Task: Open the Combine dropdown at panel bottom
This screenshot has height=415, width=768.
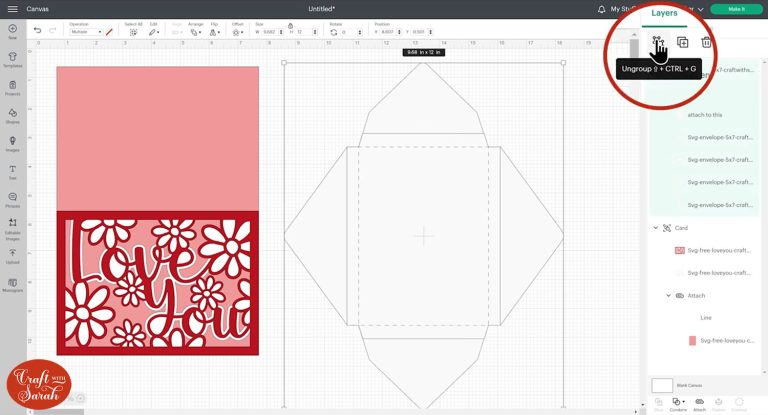Action: point(678,402)
